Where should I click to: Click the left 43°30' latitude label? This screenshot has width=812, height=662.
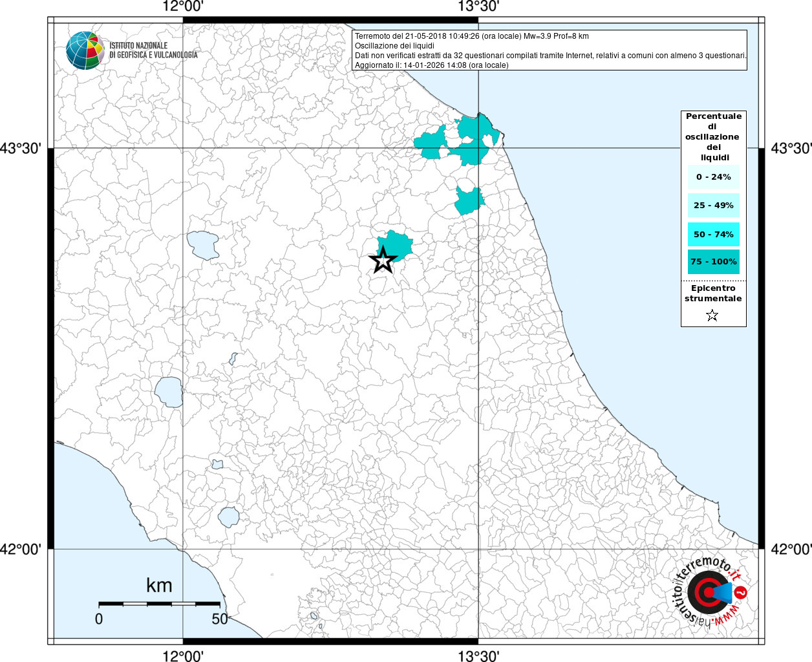[21, 149]
